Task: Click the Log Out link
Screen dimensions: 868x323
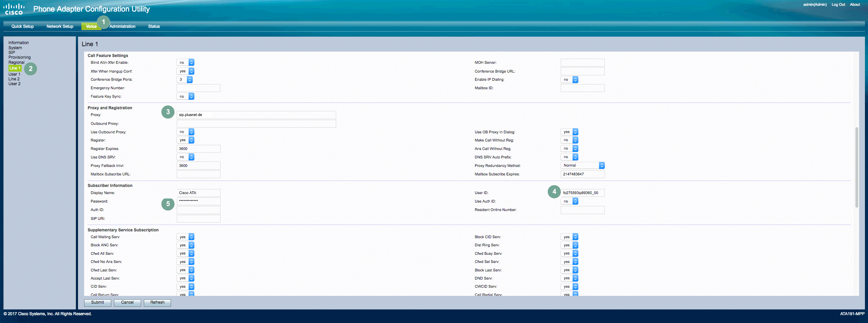Action: coord(838,4)
